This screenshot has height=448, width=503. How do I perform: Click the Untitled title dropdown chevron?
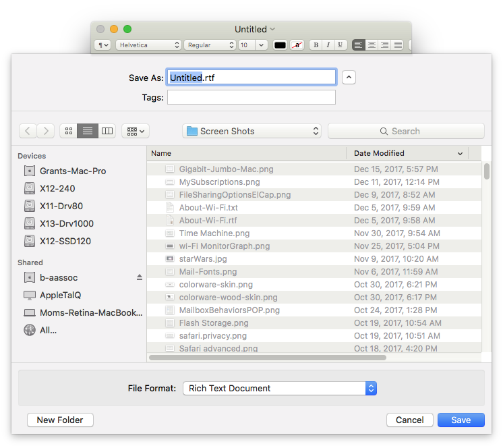pyautogui.click(x=272, y=29)
